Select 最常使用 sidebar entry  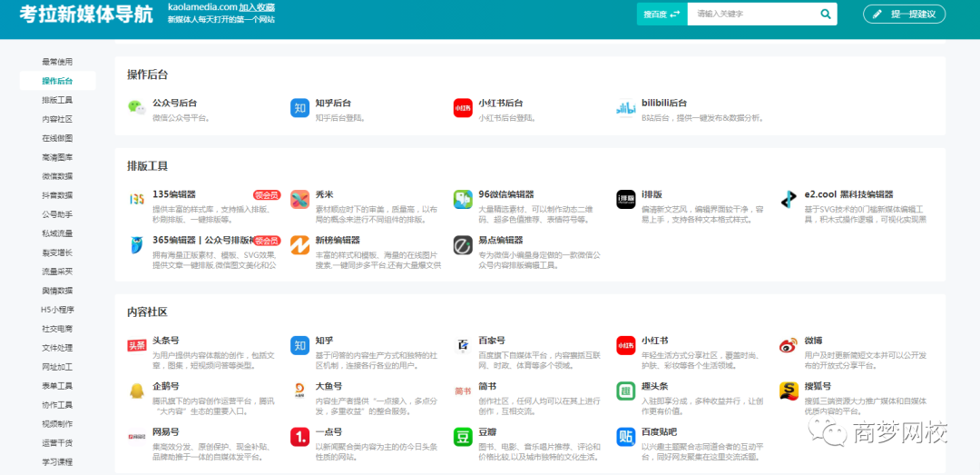tap(57, 62)
